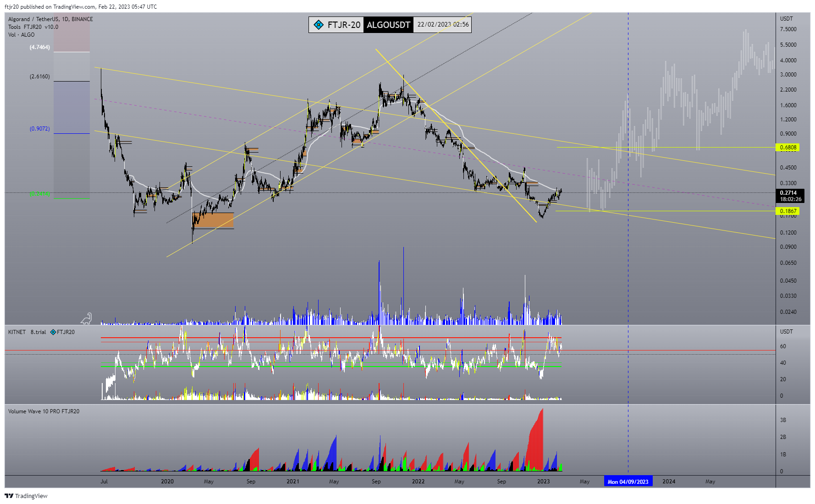Click the orange demand zone rectangle
This screenshot has width=815, height=504.
pos(213,220)
